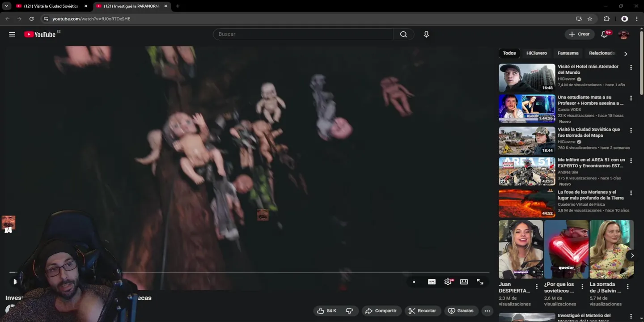Open the AREA 51 video thumbnail

[527, 171]
